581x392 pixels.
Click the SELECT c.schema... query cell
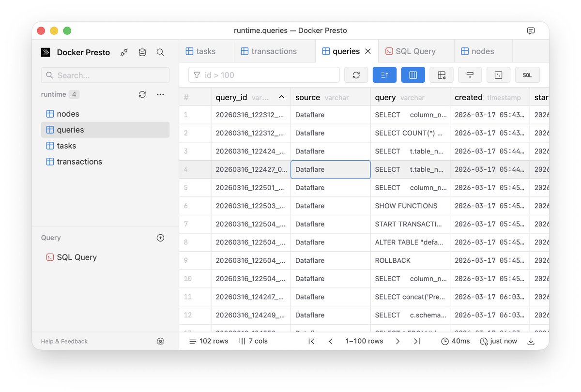[410, 315]
